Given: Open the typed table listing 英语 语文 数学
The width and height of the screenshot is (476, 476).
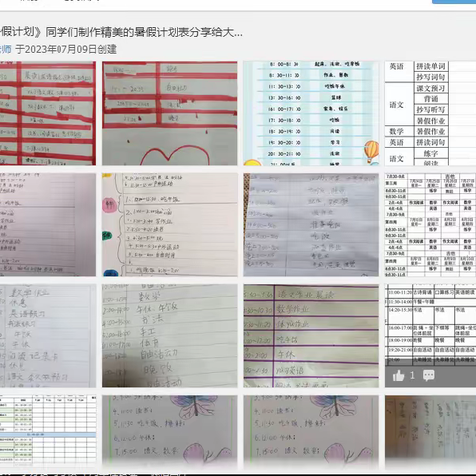Looking at the screenshot, I should pos(430,113).
